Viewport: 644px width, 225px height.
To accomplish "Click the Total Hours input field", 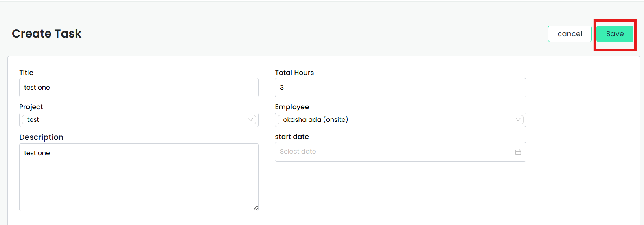I will [400, 88].
